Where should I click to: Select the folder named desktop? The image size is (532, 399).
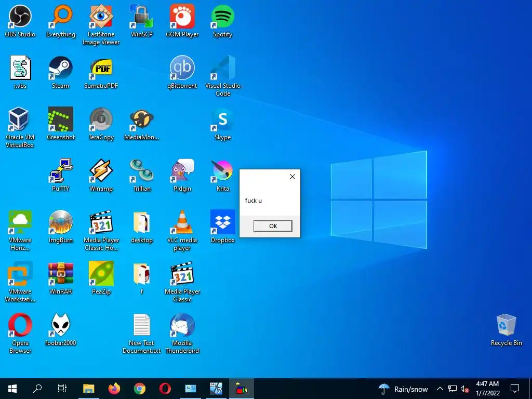(x=142, y=227)
